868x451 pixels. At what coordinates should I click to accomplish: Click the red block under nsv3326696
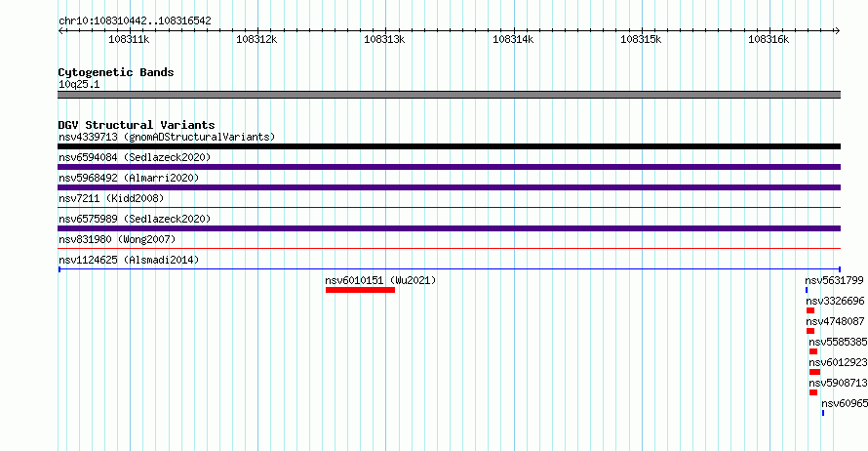(x=810, y=310)
